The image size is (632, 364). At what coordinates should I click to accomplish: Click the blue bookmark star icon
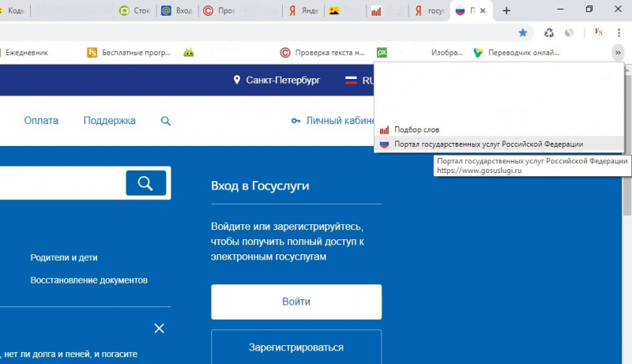pyautogui.click(x=523, y=32)
